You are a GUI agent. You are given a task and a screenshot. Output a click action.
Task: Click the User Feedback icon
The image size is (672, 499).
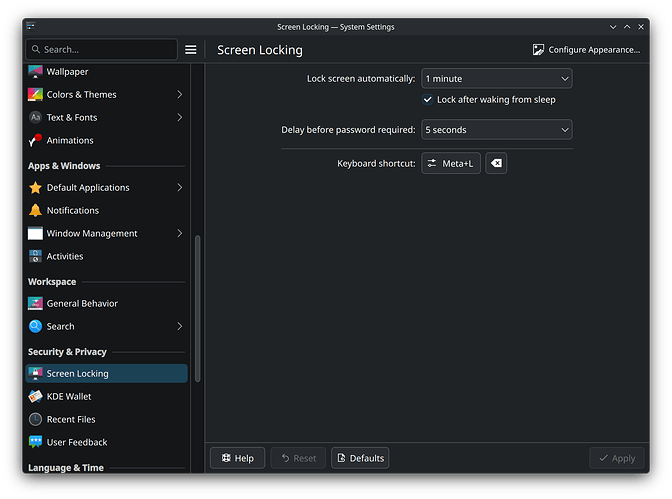pyautogui.click(x=35, y=442)
